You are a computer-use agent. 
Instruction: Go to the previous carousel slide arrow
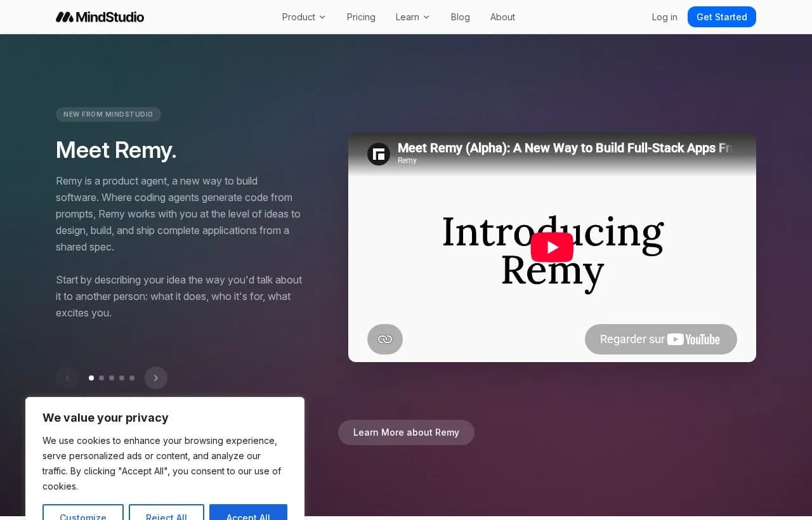pos(67,378)
